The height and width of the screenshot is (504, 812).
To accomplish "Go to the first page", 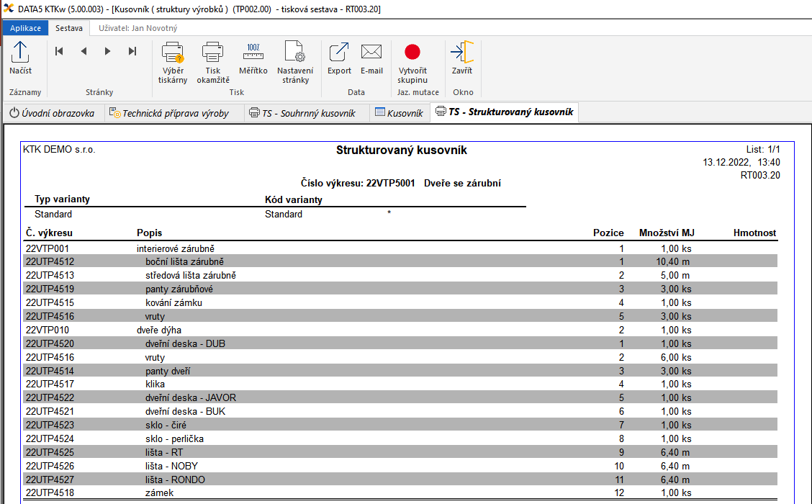I will (59, 51).
